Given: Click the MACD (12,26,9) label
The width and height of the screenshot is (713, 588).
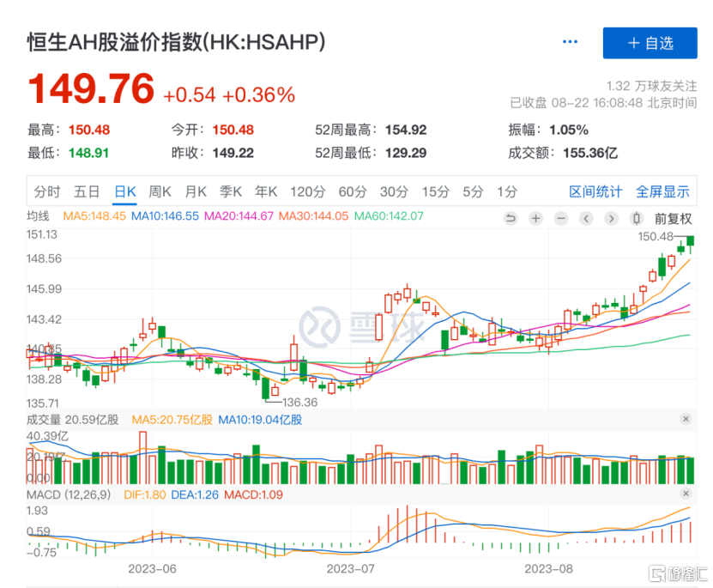Looking at the screenshot, I should 69,494.
